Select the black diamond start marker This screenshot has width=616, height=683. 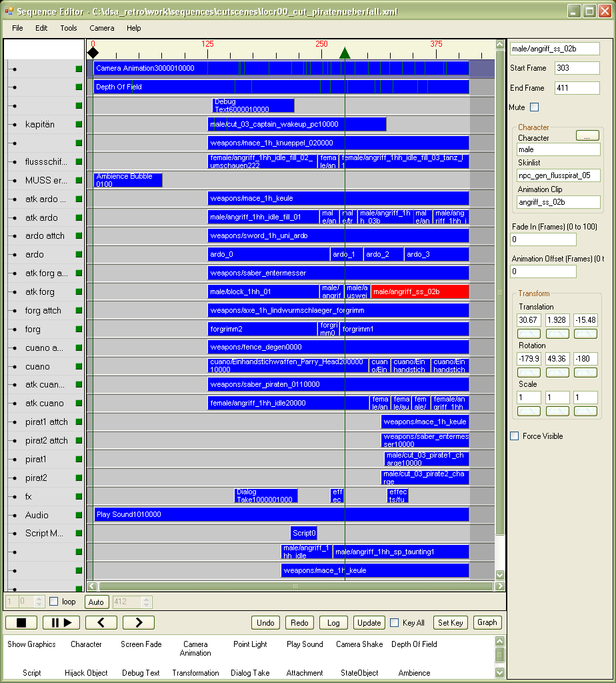[93, 53]
